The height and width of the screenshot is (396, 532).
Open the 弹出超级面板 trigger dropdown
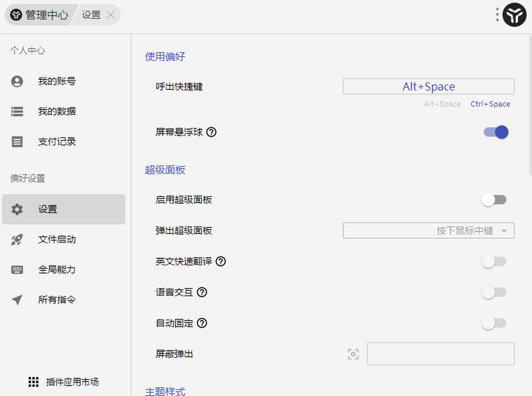coord(428,230)
